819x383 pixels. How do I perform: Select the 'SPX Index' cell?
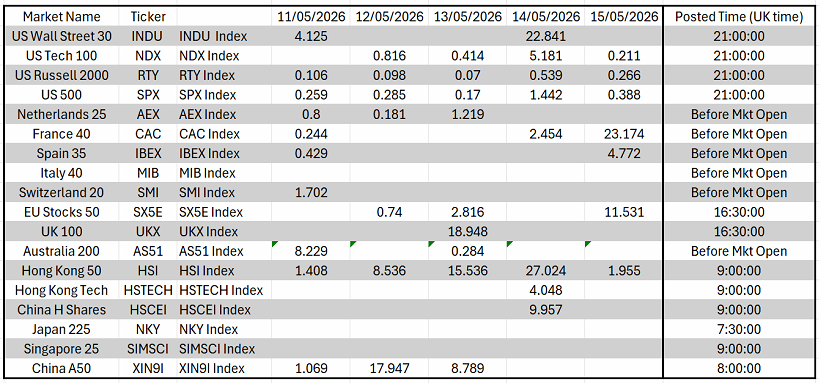coord(224,95)
